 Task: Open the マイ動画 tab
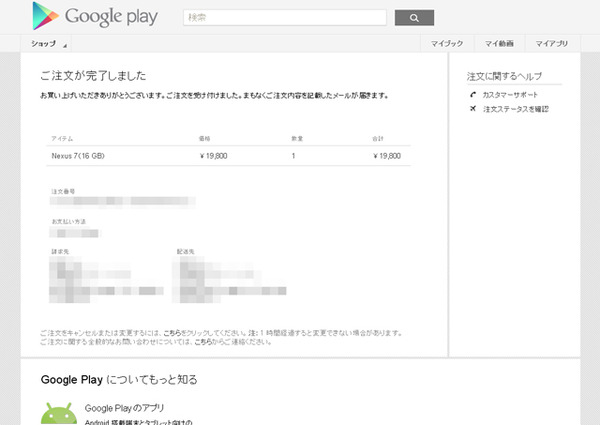499,44
